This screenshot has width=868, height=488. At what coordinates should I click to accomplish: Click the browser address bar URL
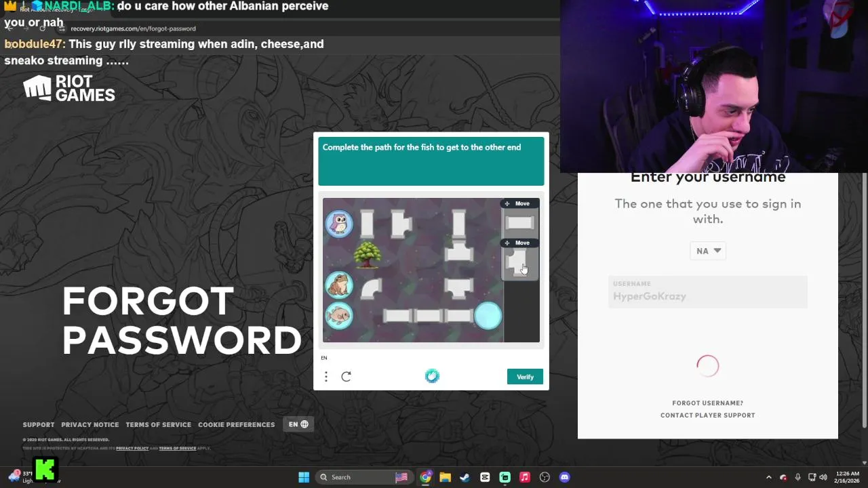[x=134, y=28]
